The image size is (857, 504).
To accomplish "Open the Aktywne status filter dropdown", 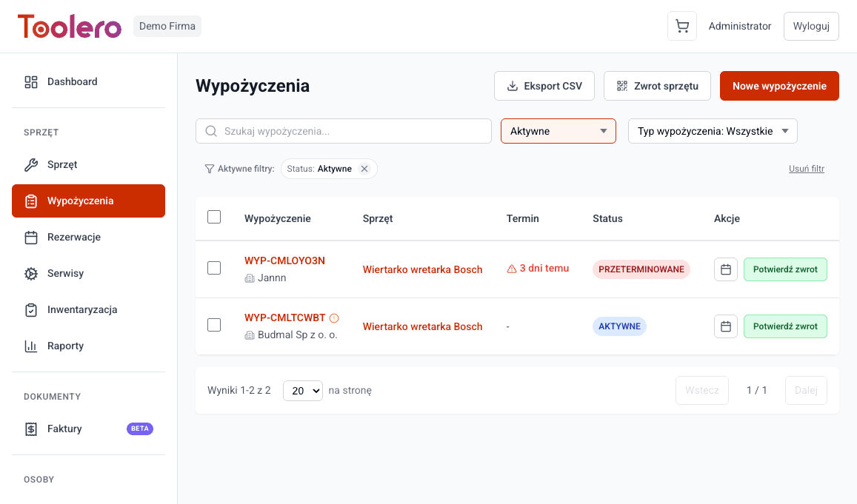I will coord(558,131).
